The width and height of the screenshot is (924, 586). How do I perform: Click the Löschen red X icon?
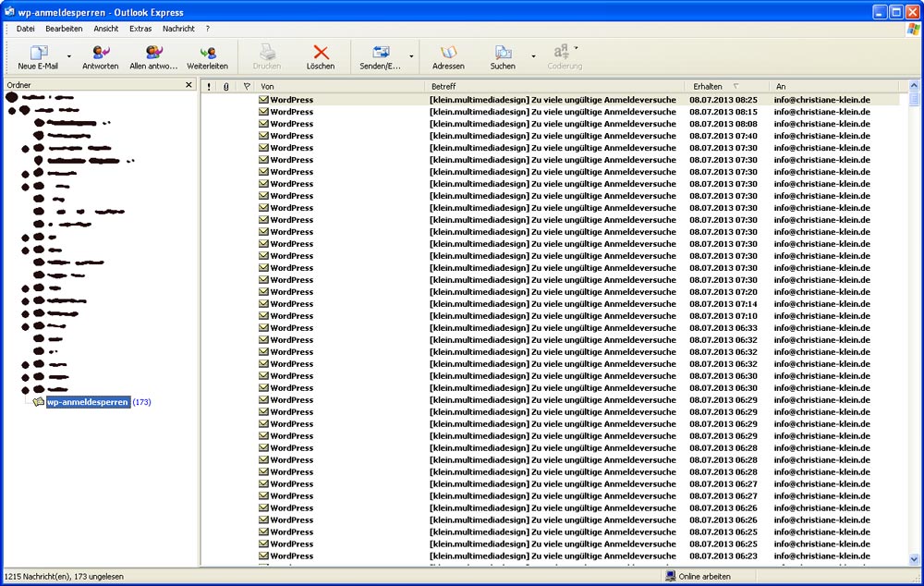click(321, 53)
